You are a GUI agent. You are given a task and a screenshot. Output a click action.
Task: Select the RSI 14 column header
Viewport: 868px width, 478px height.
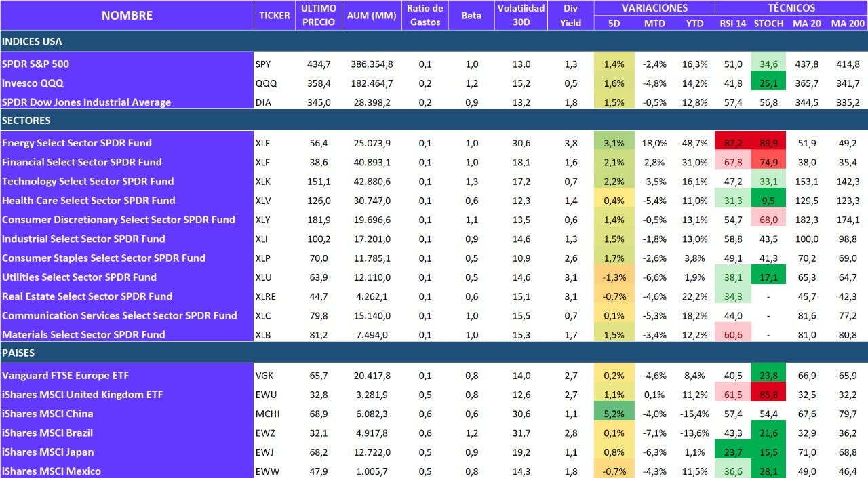pos(733,24)
